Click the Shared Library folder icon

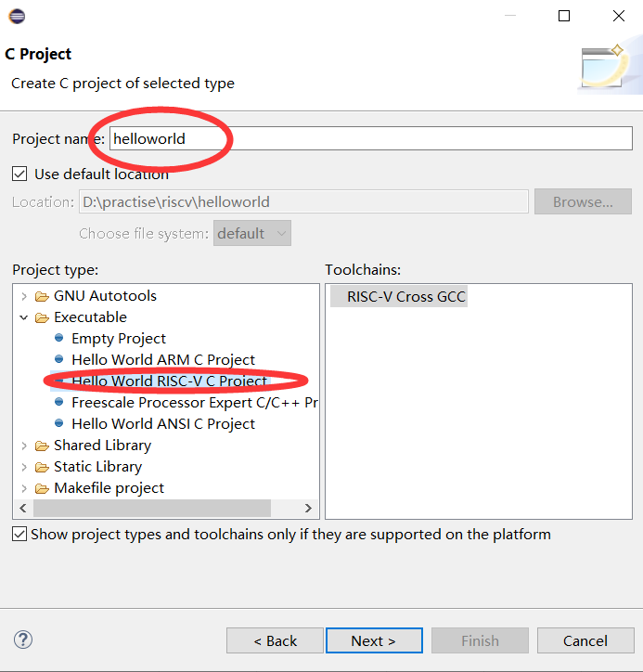click(x=42, y=446)
